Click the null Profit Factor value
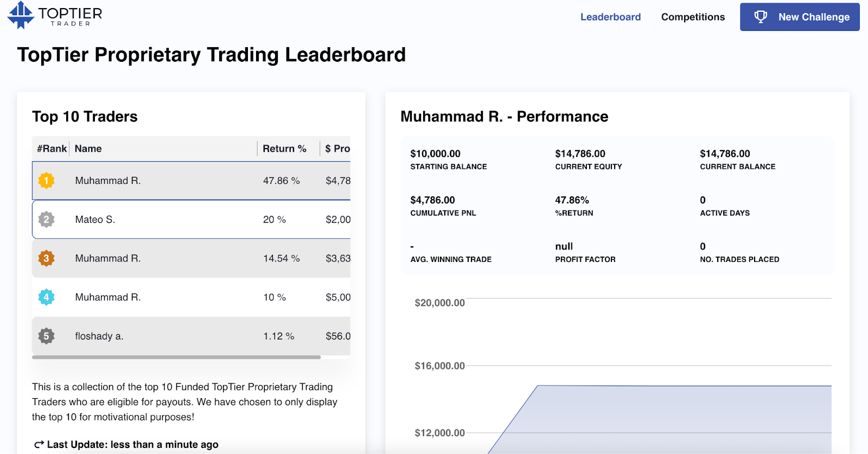Screen dimensions: 868x454 click(x=564, y=246)
